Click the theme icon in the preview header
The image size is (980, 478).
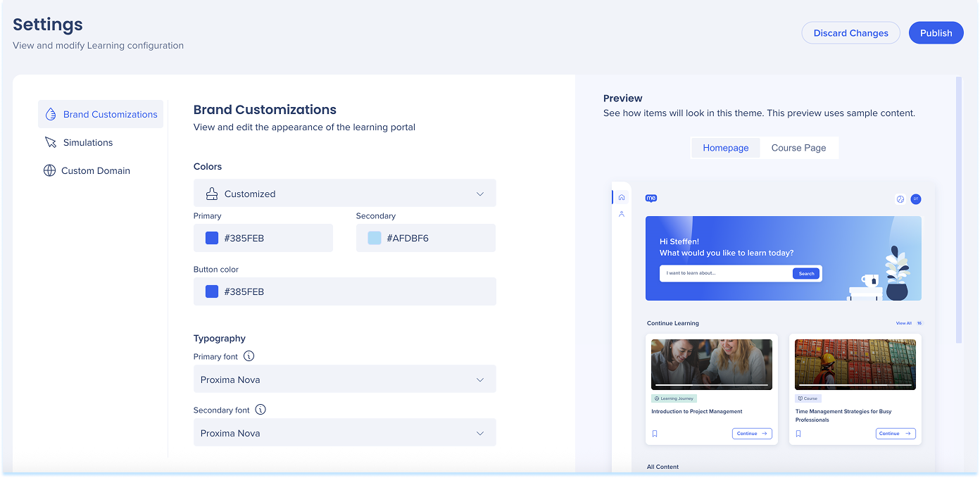900,199
